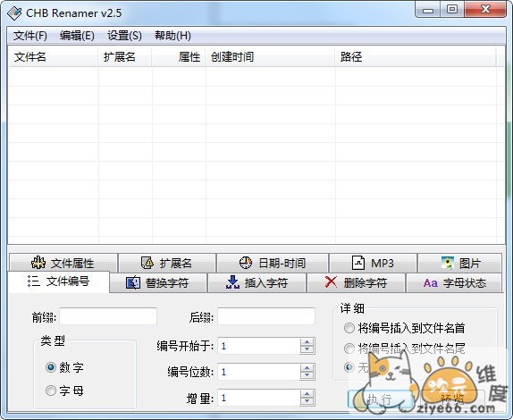Select the 文件编号 tab
Screen dimensions: 513x420
click(x=59, y=281)
